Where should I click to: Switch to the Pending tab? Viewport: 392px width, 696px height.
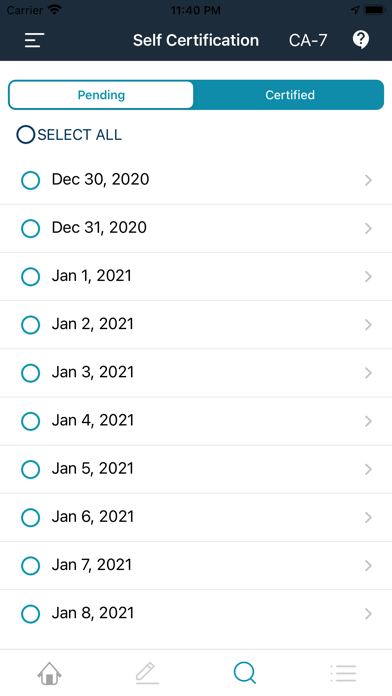coord(101,95)
